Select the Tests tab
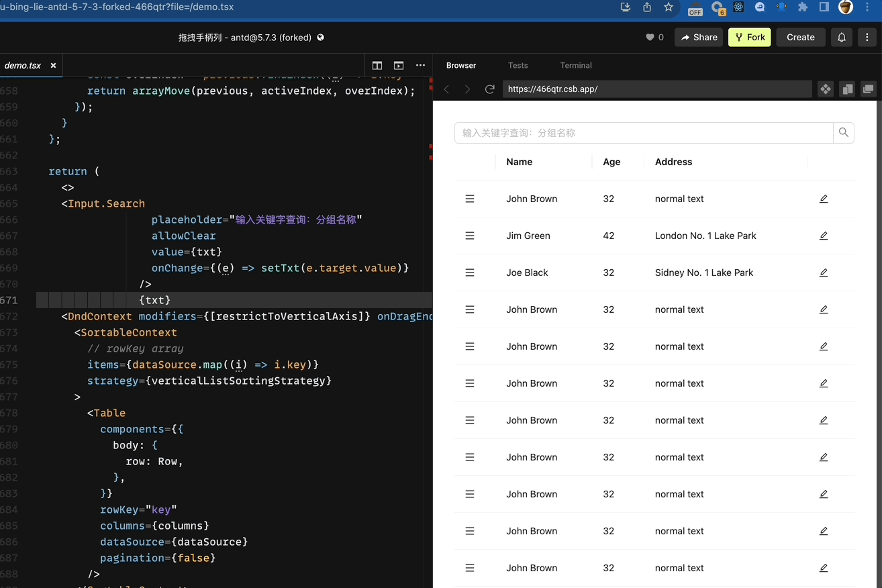882x588 pixels. point(518,65)
